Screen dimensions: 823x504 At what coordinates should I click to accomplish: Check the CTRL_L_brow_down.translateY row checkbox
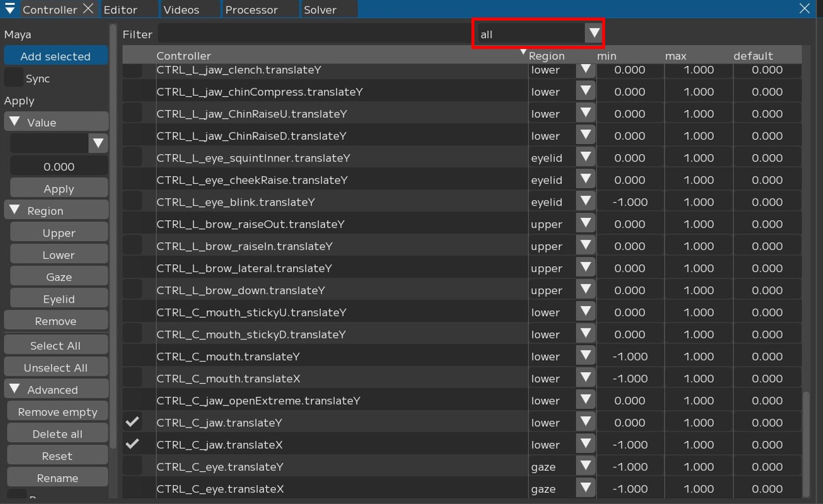pos(133,290)
